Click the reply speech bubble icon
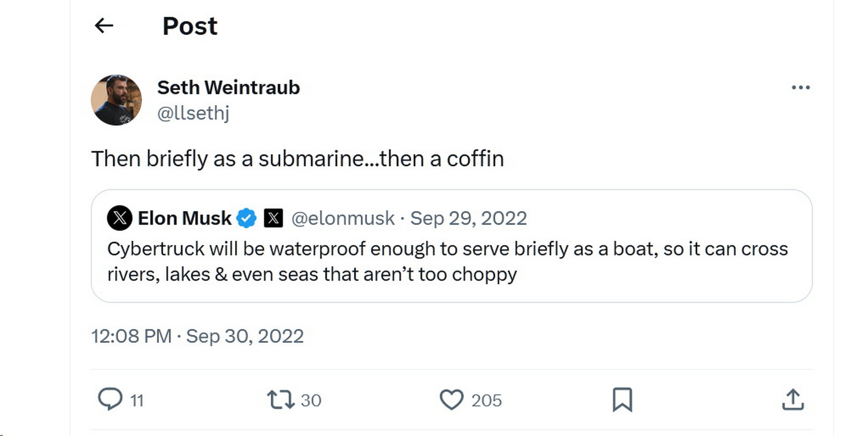Viewport: 868px width, 436px height. pyautogui.click(x=110, y=399)
